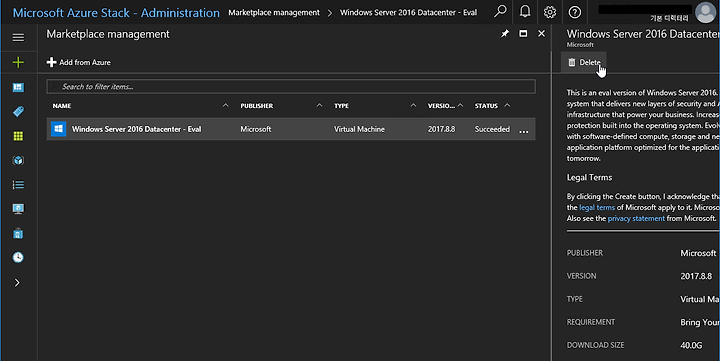Click the search magnifier in top bar

[500, 12]
